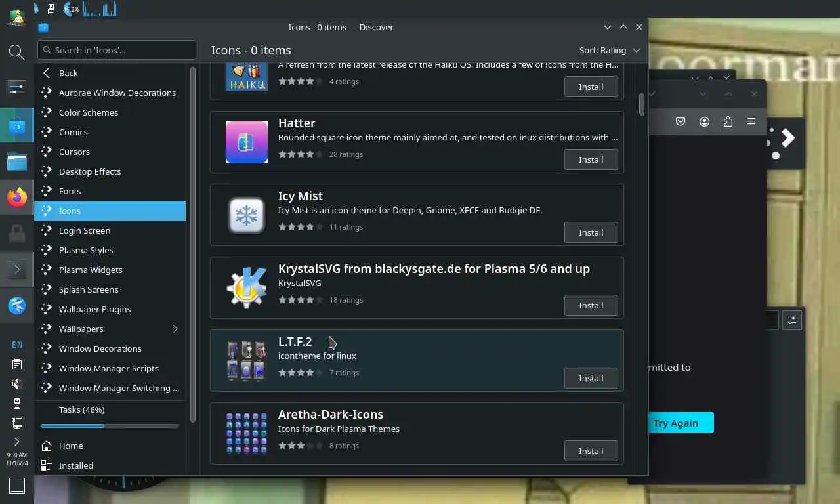Click the panel magnifier search icon
Viewport: 840px width, 504px height.
click(17, 52)
